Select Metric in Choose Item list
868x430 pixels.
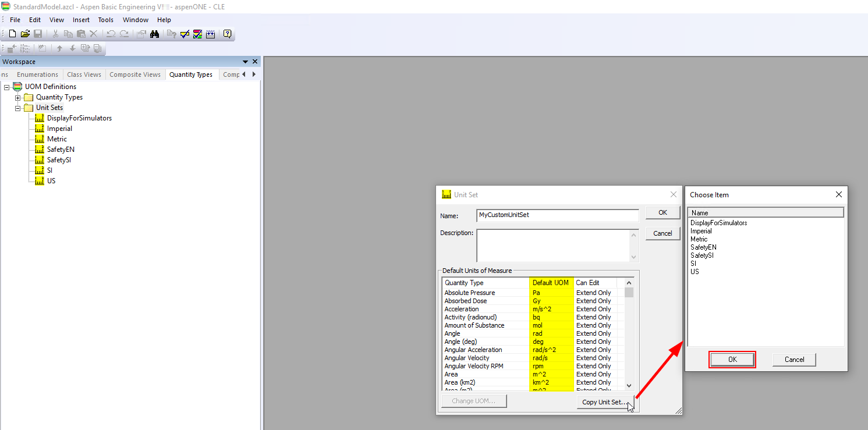click(x=699, y=239)
